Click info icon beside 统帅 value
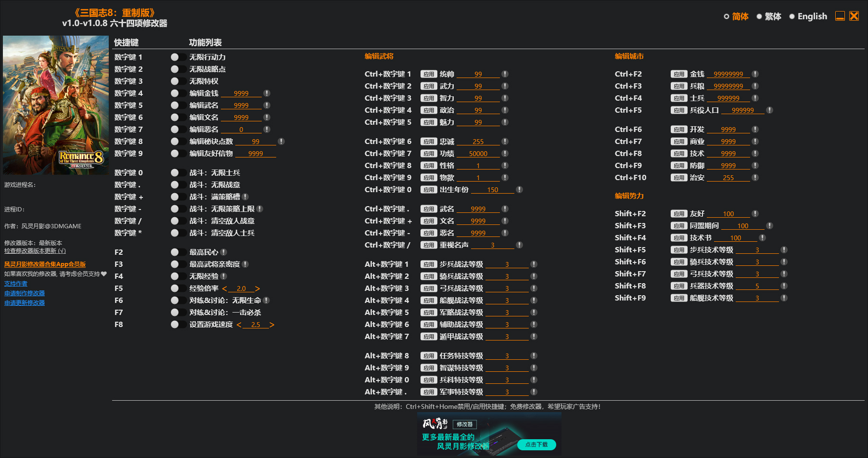Screen dimensions: 868x458 (505, 74)
